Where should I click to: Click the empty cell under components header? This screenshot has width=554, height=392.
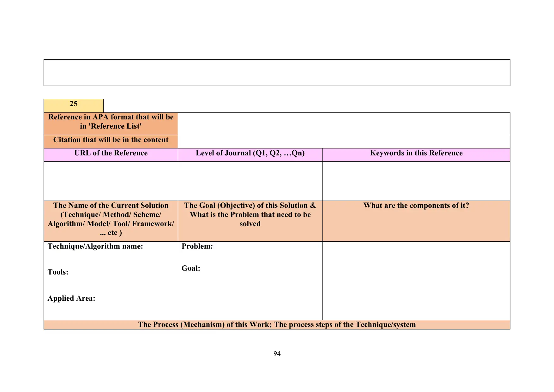[416, 281]
